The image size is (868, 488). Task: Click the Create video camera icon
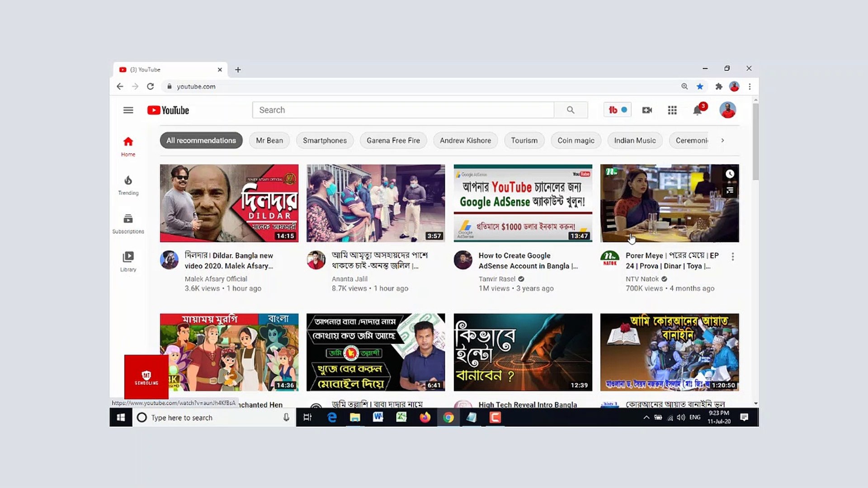646,110
